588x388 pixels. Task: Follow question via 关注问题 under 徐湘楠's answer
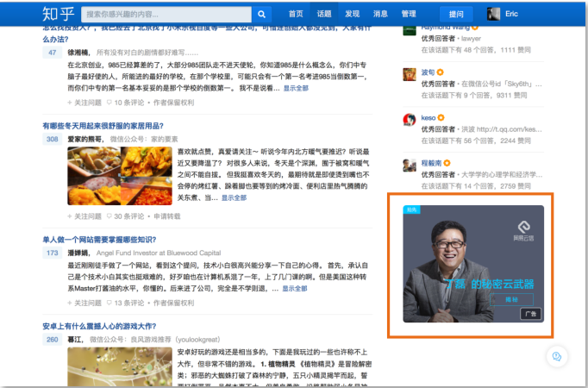click(84, 103)
